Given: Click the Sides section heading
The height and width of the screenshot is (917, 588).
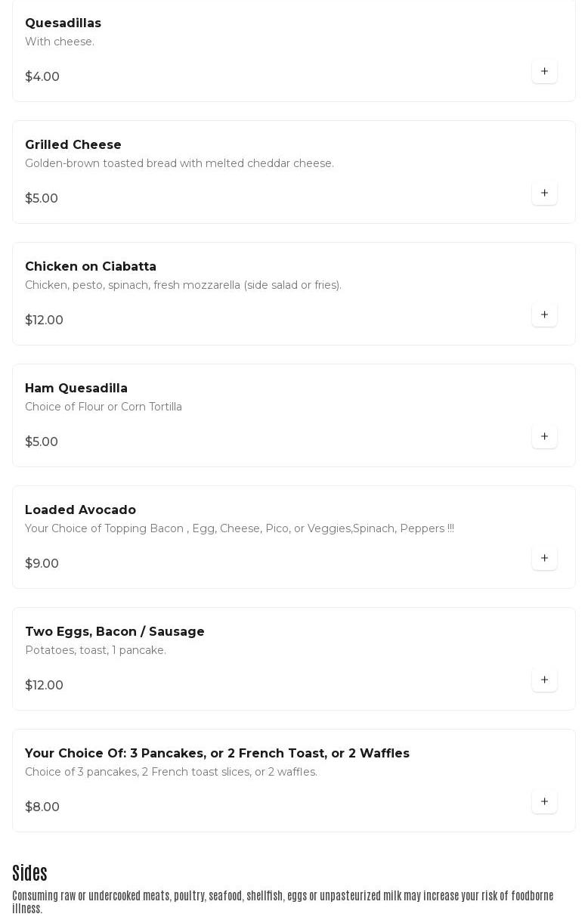Looking at the screenshot, I should (29, 873).
